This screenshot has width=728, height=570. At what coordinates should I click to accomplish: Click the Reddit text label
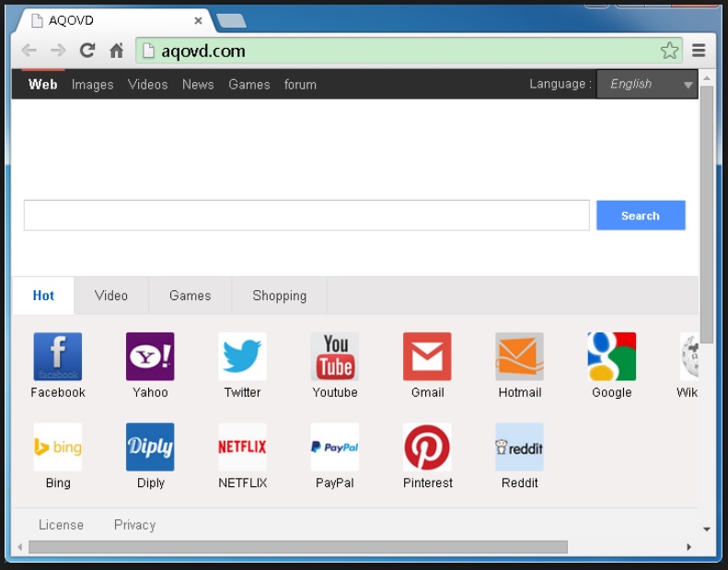point(519,483)
